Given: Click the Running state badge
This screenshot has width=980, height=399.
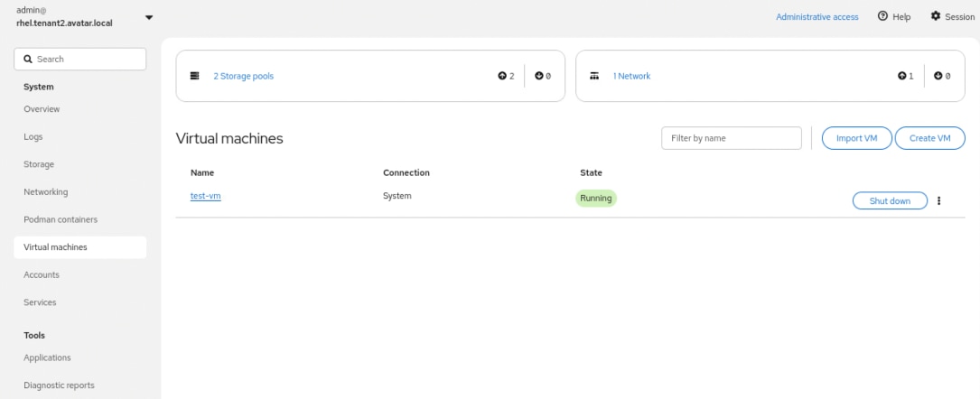Looking at the screenshot, I should tap(595, 199).
